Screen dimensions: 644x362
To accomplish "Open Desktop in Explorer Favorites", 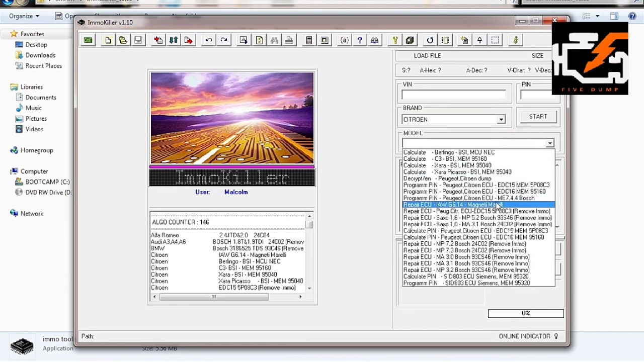I will pos(36,45).
